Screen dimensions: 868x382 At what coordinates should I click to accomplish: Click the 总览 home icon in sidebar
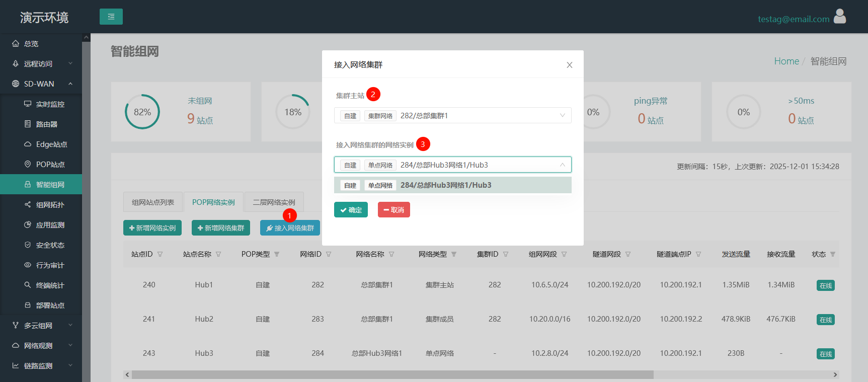point(16,44)
